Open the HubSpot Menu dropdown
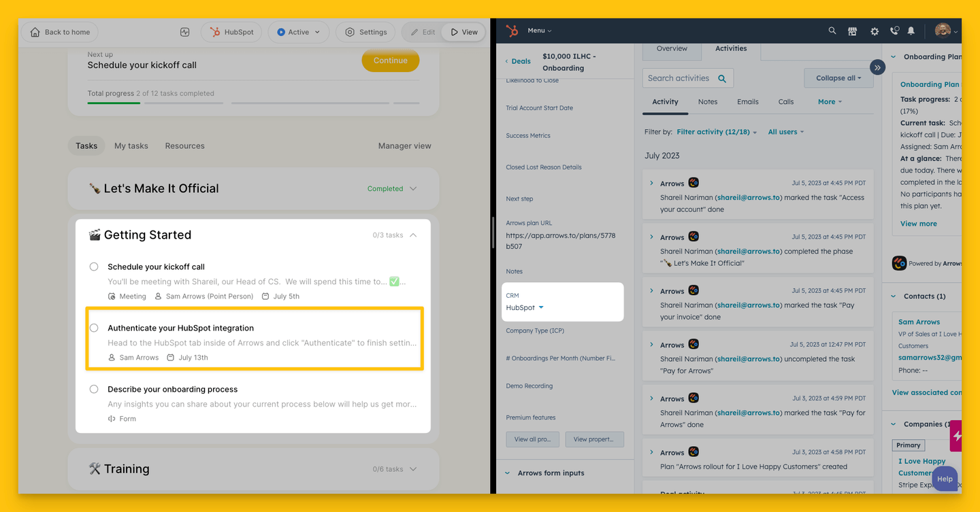980x512 pixels. [x=540, y=31]
